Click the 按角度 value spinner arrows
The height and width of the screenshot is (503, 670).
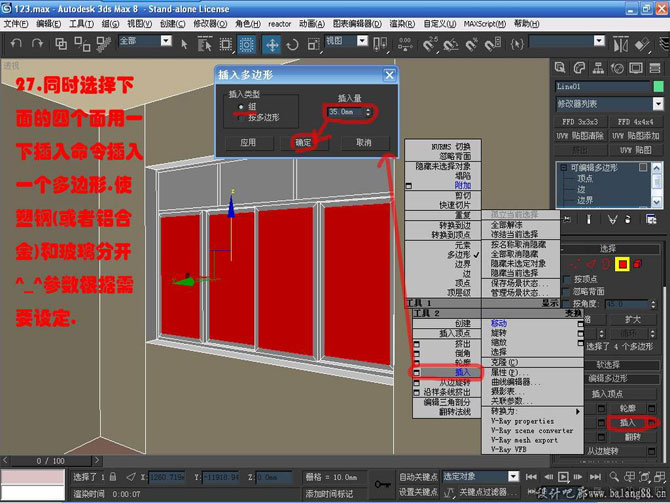(x=653, y=304)
